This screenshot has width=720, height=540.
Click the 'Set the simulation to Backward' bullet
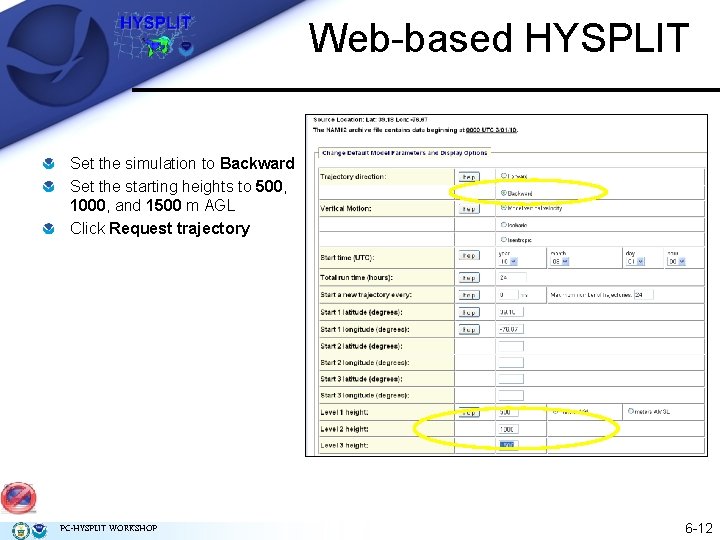coord(182,163)
